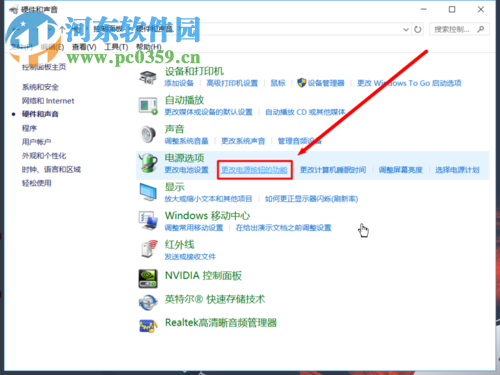The width and height of the screenshot is (500, 375).
Task: Click the 选择电源计划 link
Action: click(457, 170)
